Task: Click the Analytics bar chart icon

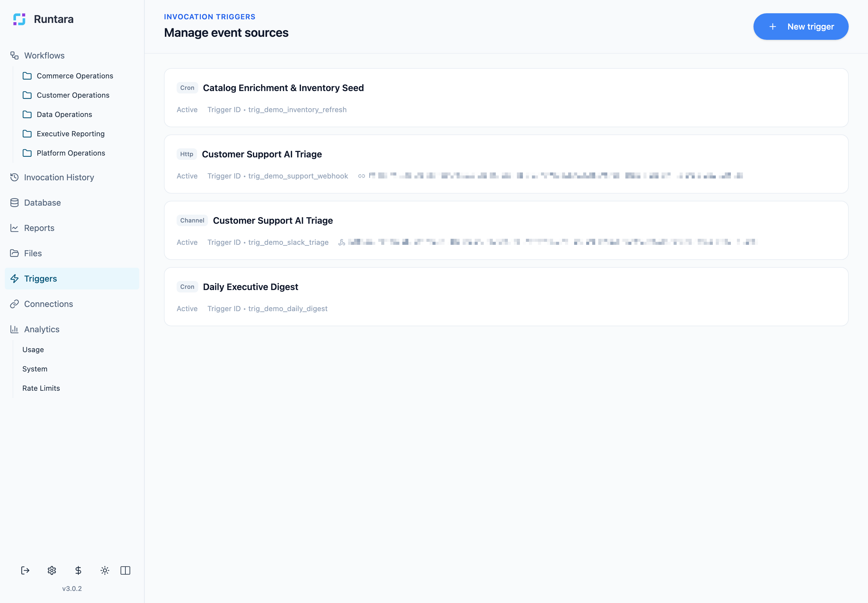Action: point(14,329)
